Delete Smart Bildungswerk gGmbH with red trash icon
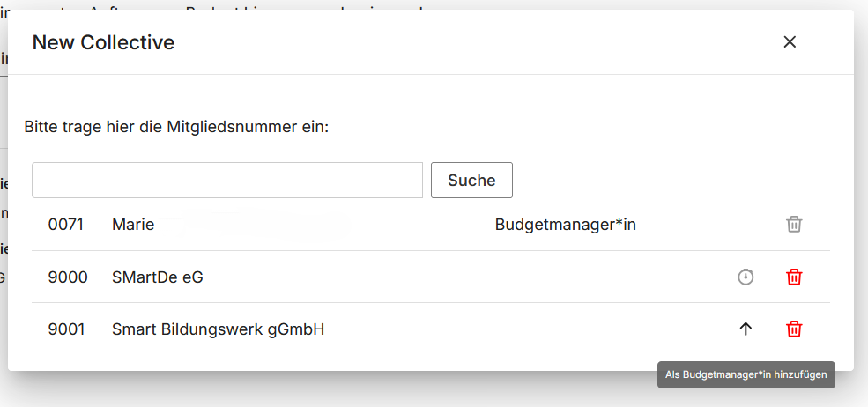Screen dimensions: 868x407 coord(794,329)
